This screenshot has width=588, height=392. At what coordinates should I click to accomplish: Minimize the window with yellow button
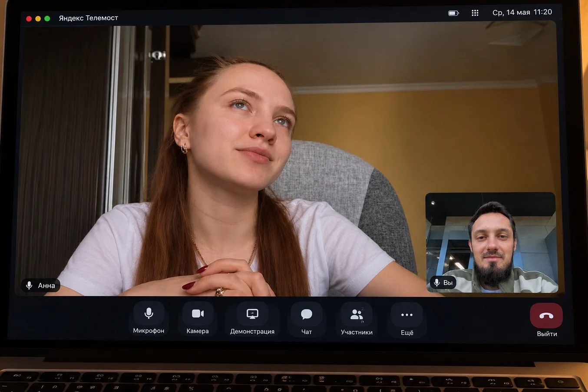[x=38, y=19]
